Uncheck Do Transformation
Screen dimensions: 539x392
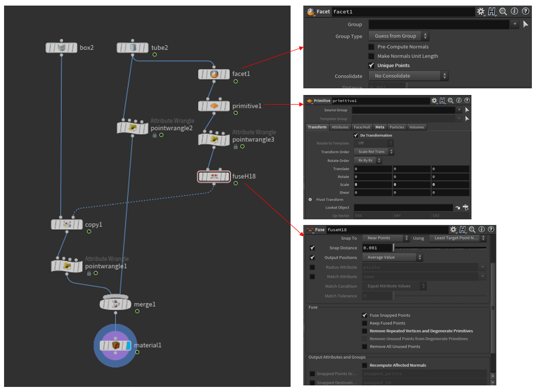point(356,136)
